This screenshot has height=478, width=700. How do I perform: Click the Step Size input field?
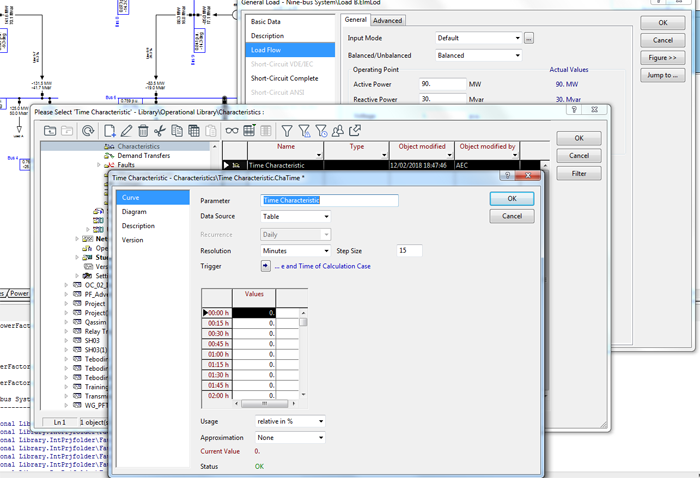[x=409, y=250]
